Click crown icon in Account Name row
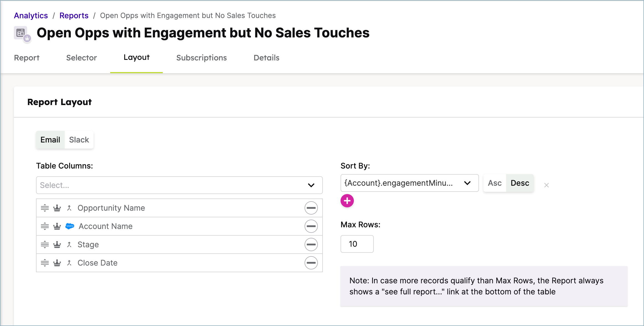Image resolution: width=644 pixels, height=326 pixels. coord(57,226)
